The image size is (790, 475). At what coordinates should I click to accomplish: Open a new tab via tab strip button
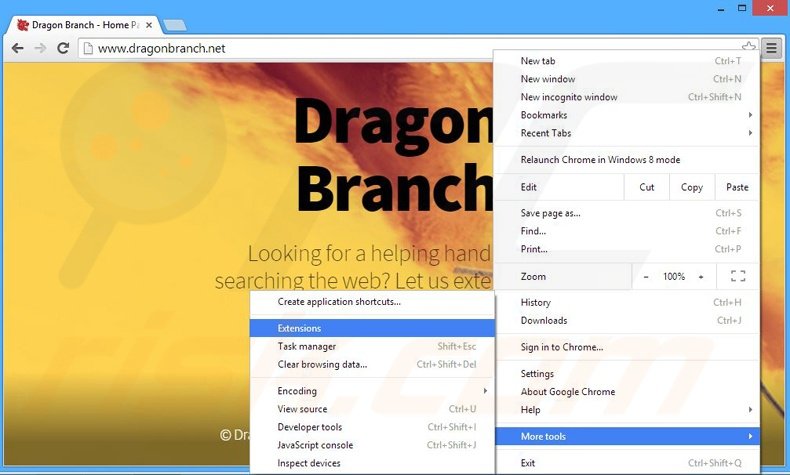click(175, 25)
